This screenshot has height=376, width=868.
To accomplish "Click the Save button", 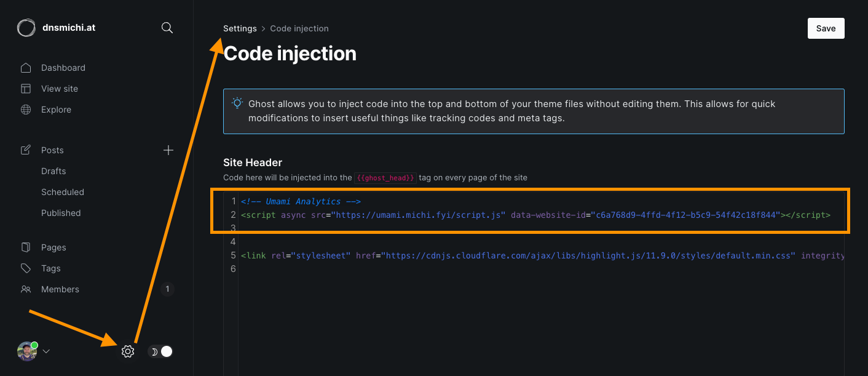I will click(x=826, y=28).
